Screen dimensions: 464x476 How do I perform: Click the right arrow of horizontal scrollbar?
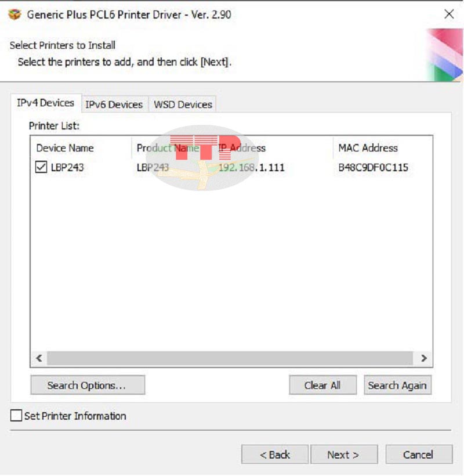point(423,358)
